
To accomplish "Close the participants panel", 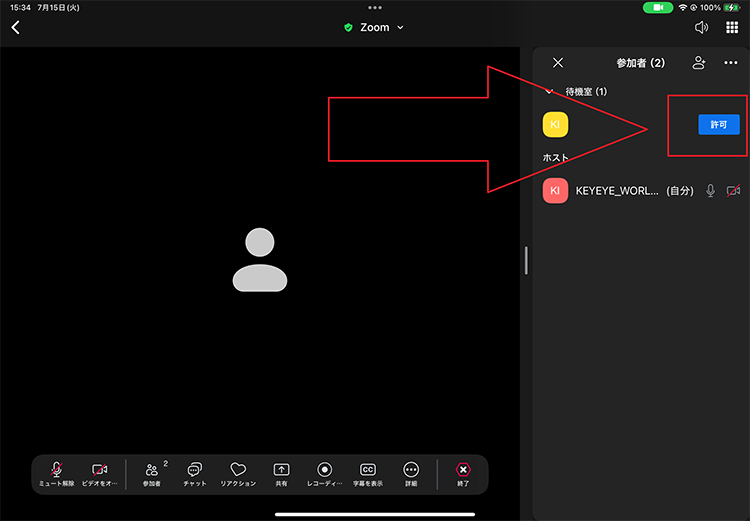I will [x=558, y=62].
